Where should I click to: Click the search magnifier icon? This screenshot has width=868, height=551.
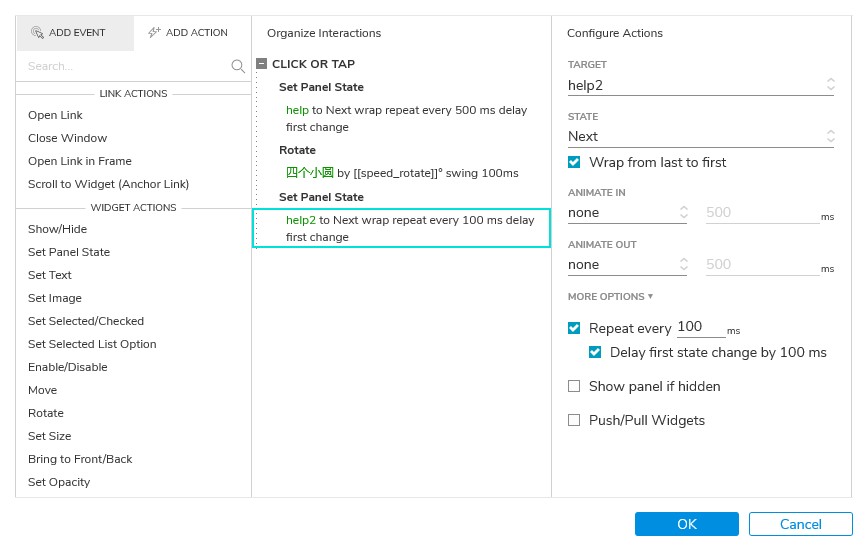click(238, 66)
